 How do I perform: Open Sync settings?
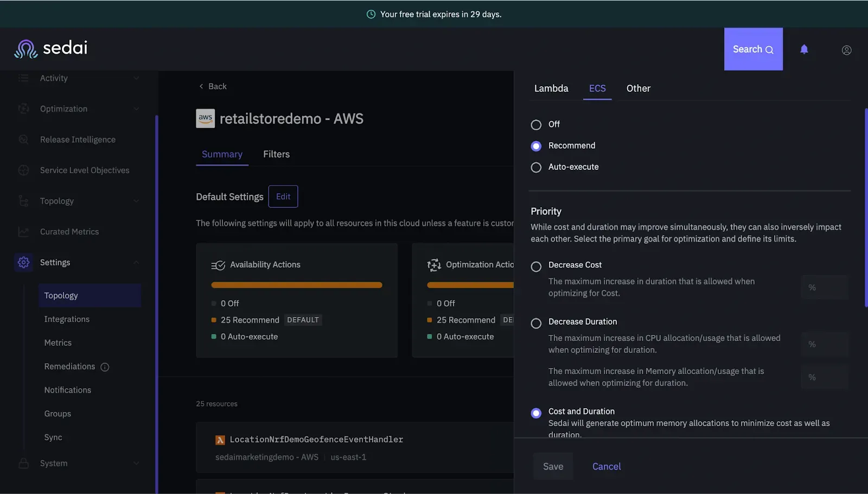coord(53,437)
